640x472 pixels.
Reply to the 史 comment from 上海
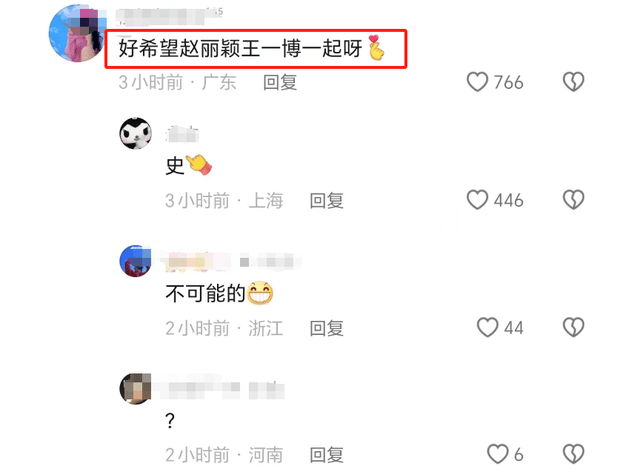tap(327, 200)
